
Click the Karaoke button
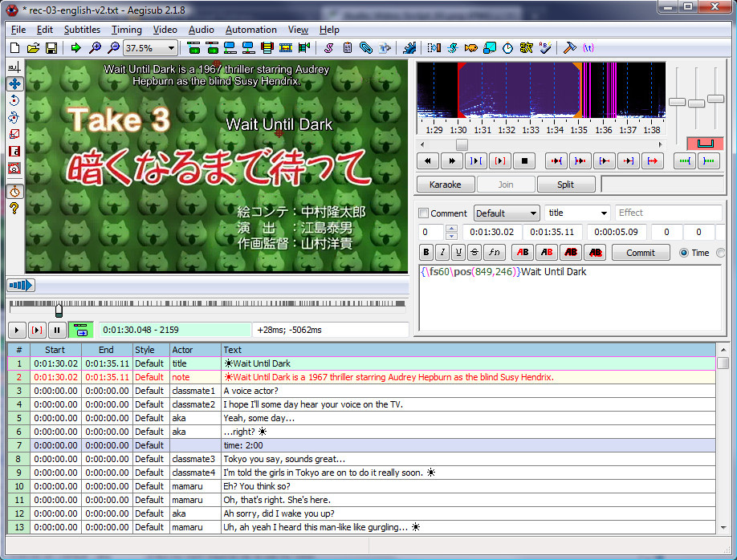445,185
